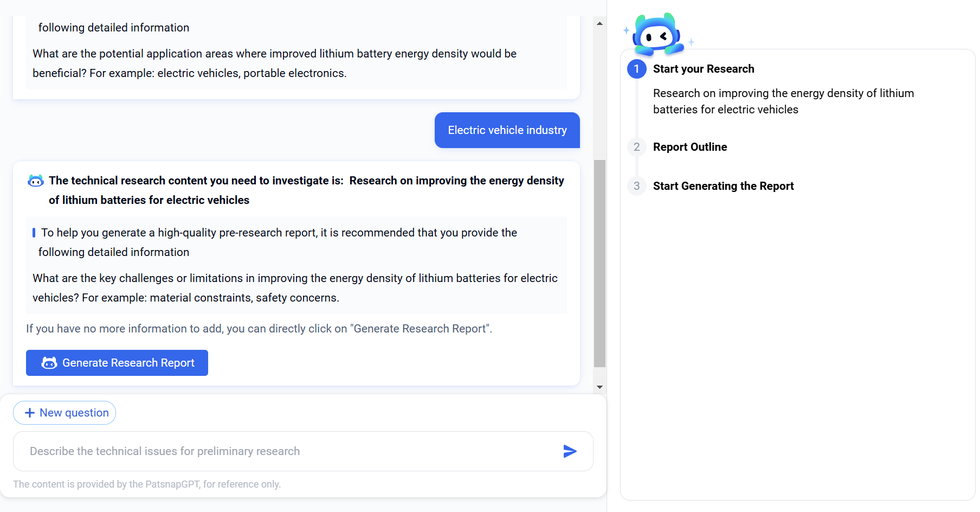Click the Generate Research Report button
Viewport: 980px width, 512px height.
(117, 363)
